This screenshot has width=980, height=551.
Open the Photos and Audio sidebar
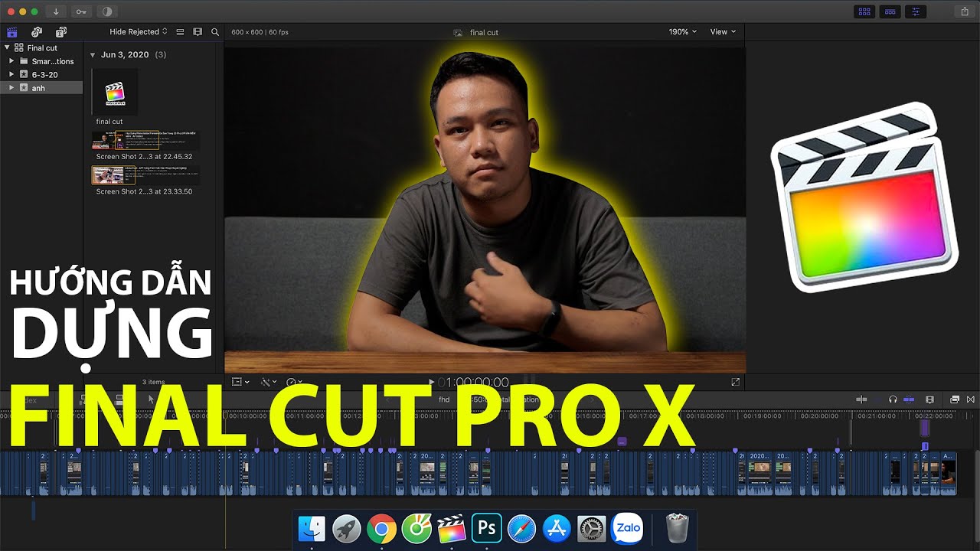(36, 32)
